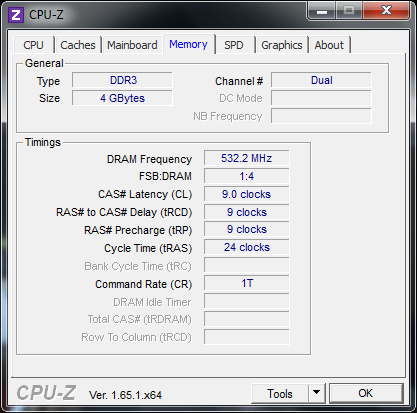Click the 4 GBytes size field
417x413 pixels.
[x=122, y=98]
